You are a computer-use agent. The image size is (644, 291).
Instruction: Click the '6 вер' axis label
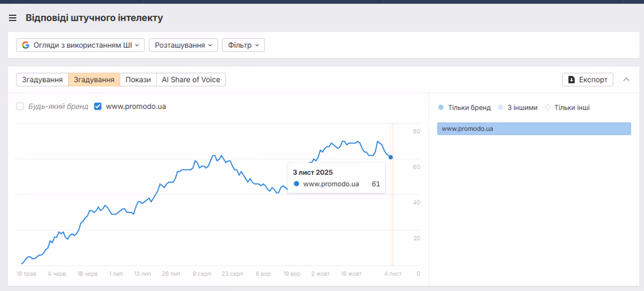(263, 274)
